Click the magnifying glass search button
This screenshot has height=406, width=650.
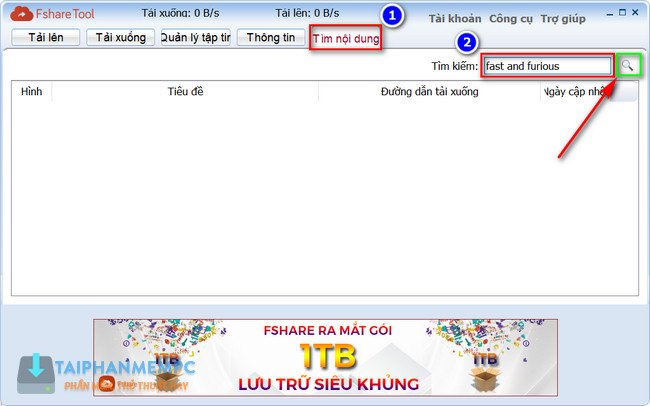(x=629, y=65)
